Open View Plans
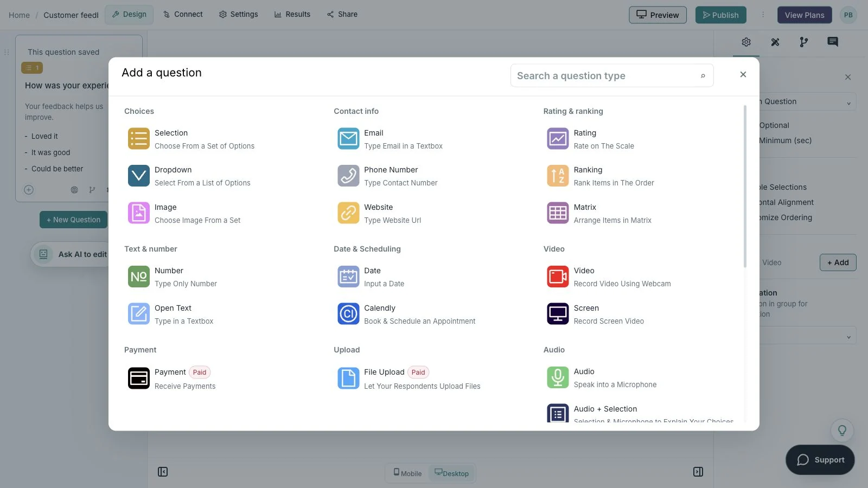This screenshot has height=488, width=868. (804, 15)
